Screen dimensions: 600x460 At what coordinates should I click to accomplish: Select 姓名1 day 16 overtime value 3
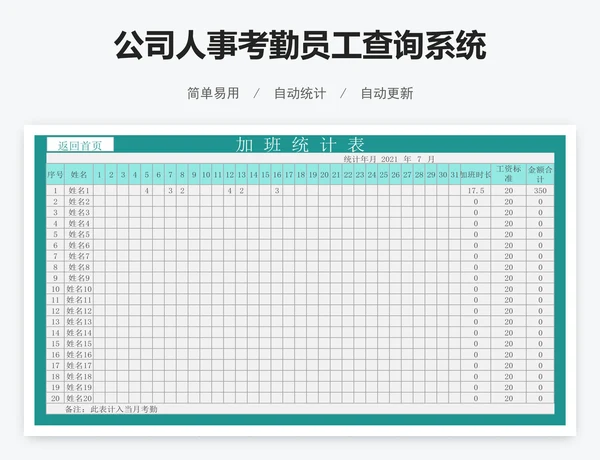point(277,191)
